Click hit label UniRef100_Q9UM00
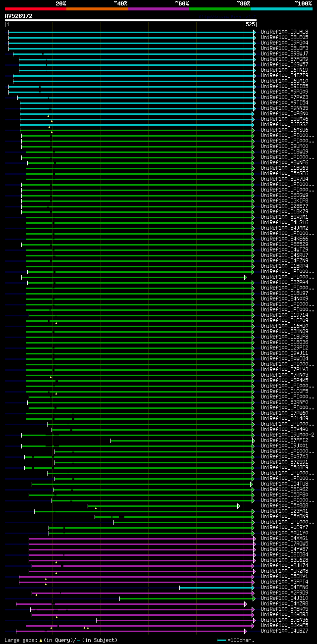The image size is (317, 644). (284, 147)
